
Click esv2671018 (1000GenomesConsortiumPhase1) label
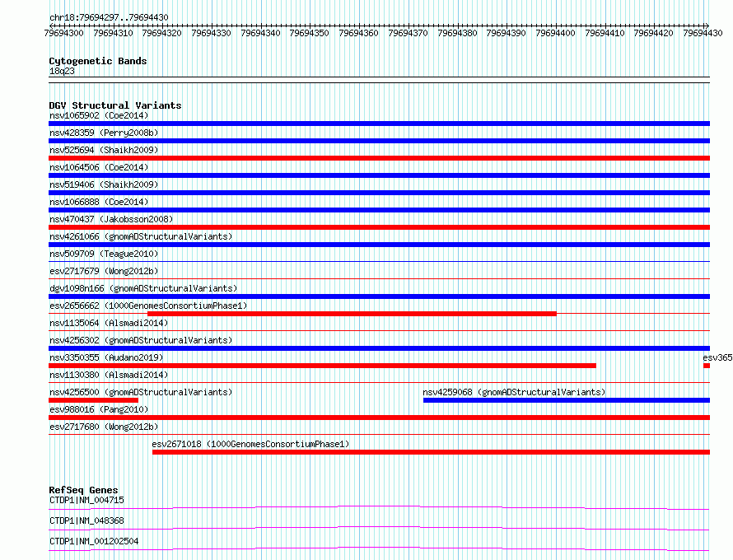point(250,444)
